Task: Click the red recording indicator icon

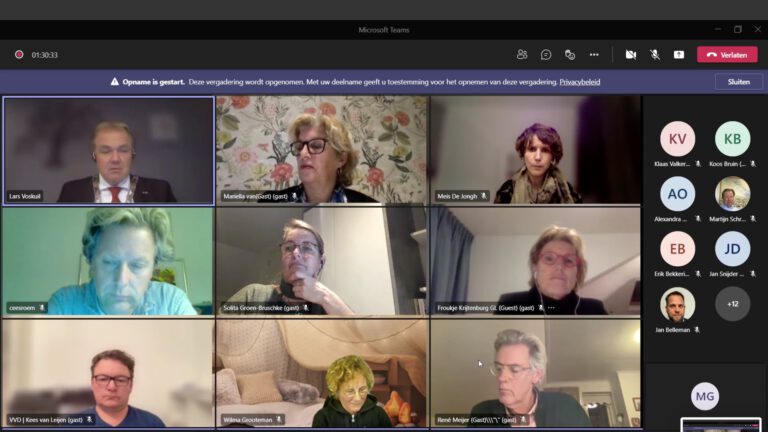Action: [19, 55]
